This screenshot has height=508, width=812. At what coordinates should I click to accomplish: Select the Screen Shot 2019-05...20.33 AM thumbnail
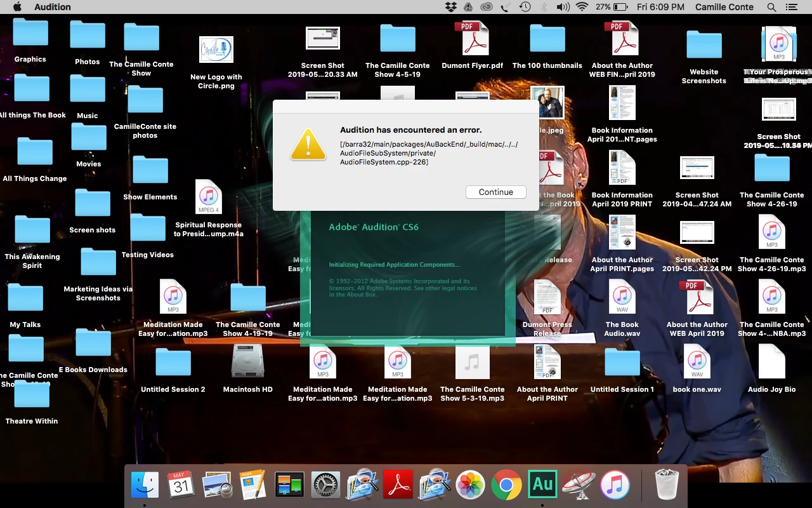pyautogui.click(x=323, y=39)
